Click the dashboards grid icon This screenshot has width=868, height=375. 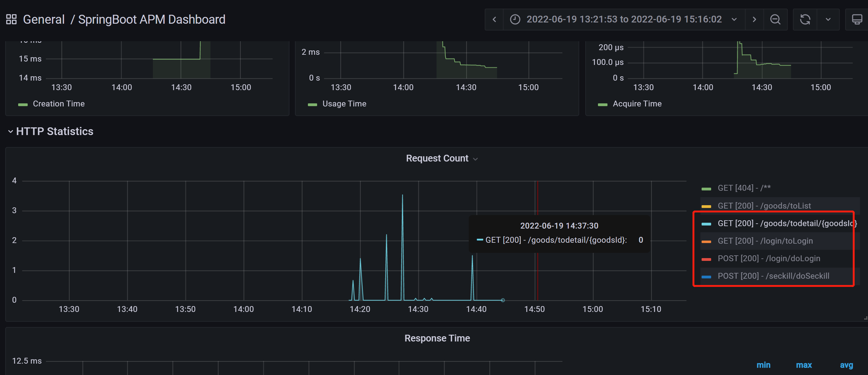(11, 19)
